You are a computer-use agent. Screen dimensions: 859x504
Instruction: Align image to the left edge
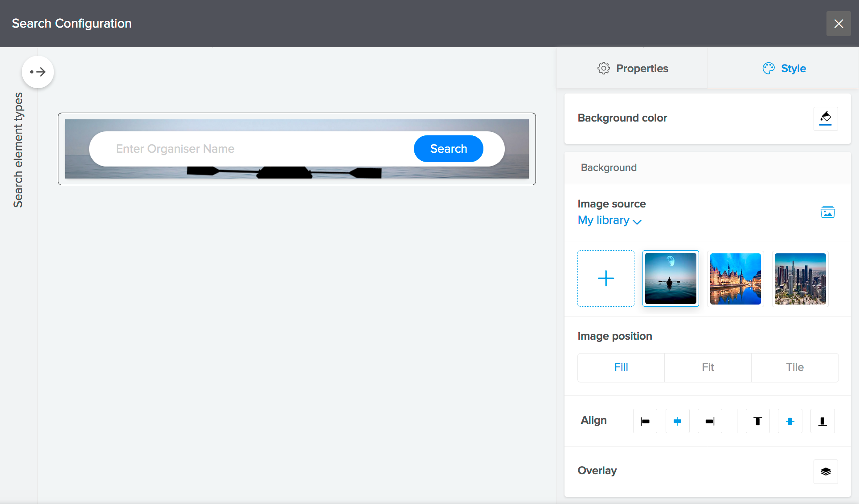click(645, 421)
